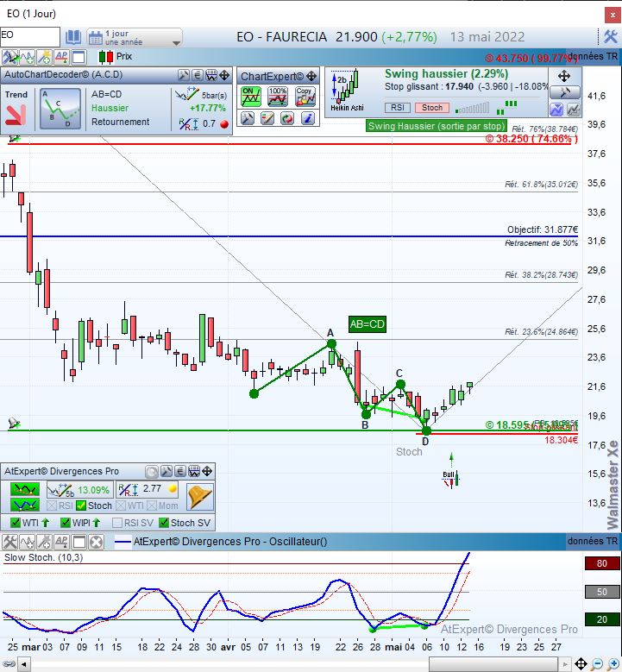
Task: Click the wave-plus indicator icon in oscillator toolbar
Action: [x=27, y=542]
